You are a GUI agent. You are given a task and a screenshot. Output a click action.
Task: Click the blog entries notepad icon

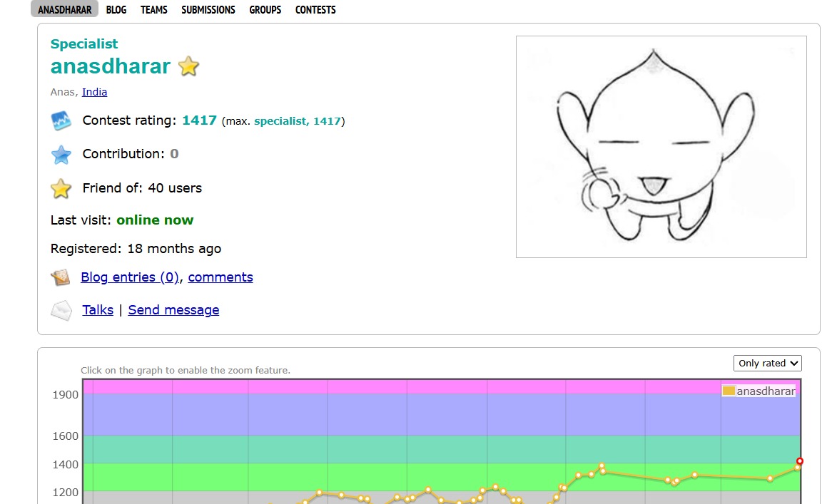pos(61,277)
